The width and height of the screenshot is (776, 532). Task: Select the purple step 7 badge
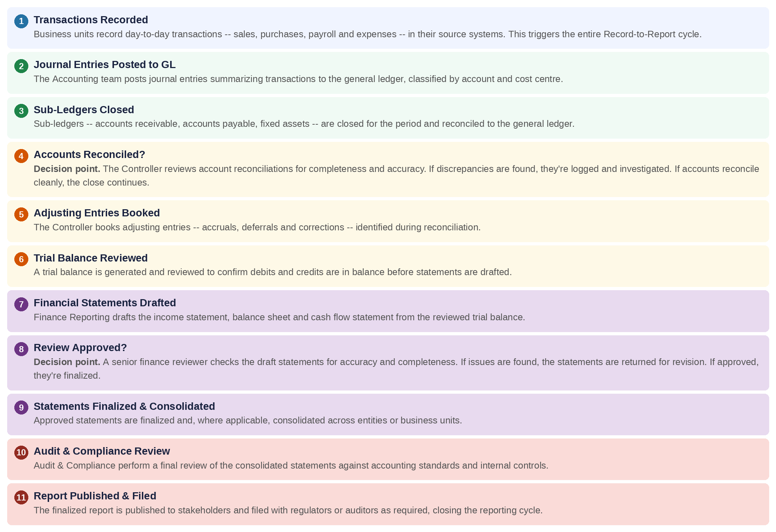[x=21, y=304]
